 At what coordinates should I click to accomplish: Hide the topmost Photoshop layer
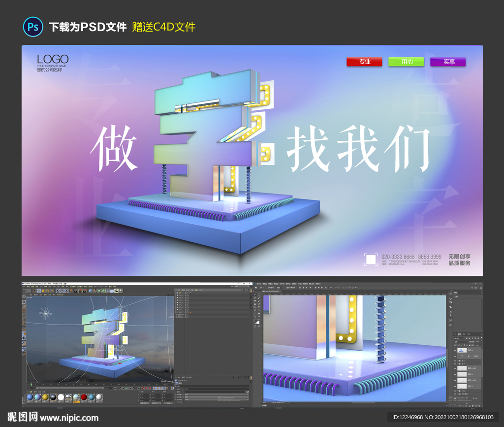click(x=455, y=350)
